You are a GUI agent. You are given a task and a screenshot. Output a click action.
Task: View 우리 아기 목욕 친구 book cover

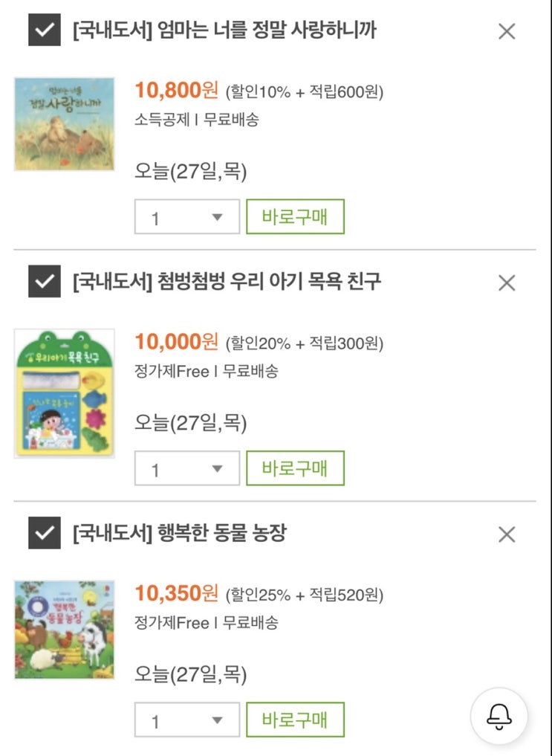click(65, 392)
